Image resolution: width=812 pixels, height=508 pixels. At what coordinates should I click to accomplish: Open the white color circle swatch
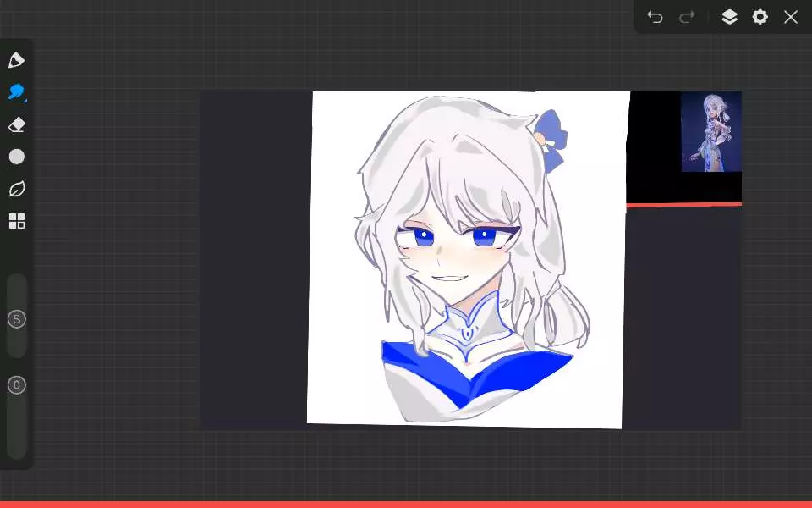click(x=17, y=157)
